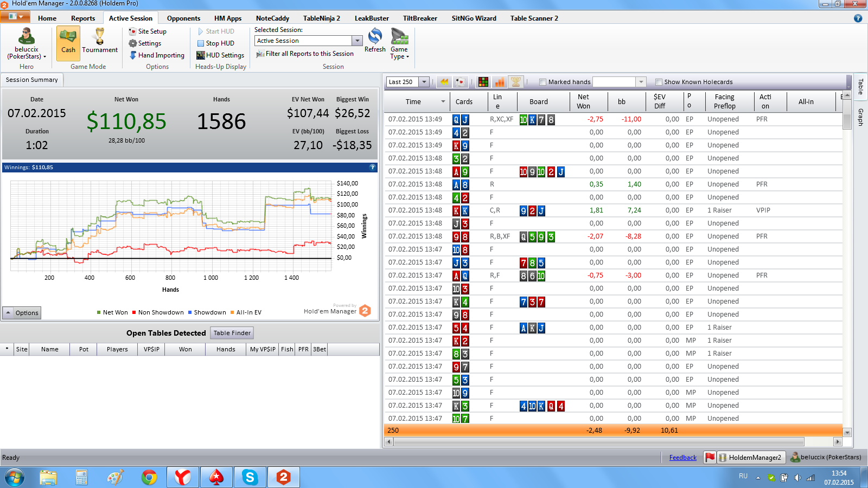Select the hand row with Net Won -2,07

(613, 236)
